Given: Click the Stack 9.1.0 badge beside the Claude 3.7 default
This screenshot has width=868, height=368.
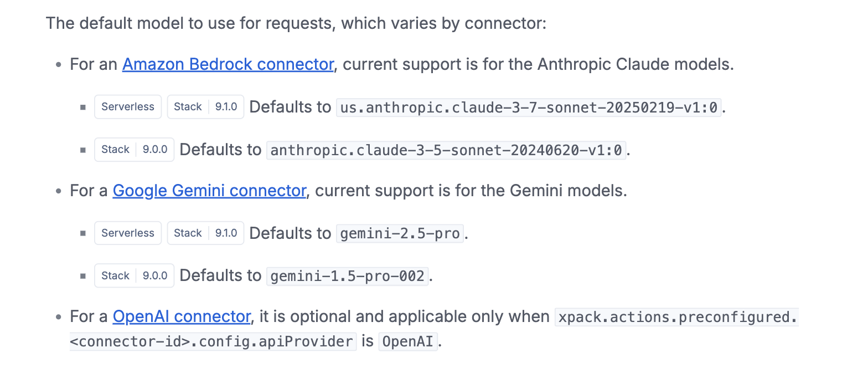Looking at the screenshot, I should point(205,107).
